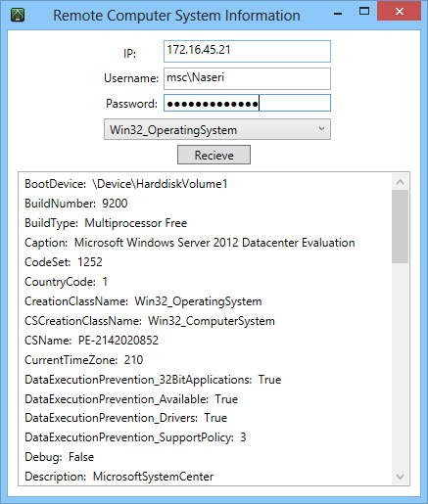Maximize the Remote Computer System Information window
428x504 pixels.
(364, 12)
